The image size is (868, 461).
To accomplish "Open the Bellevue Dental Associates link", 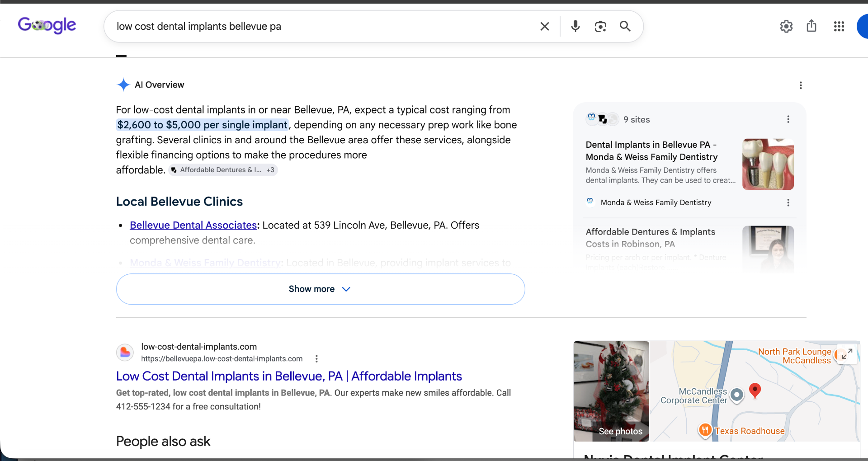I will click(193, 225).
